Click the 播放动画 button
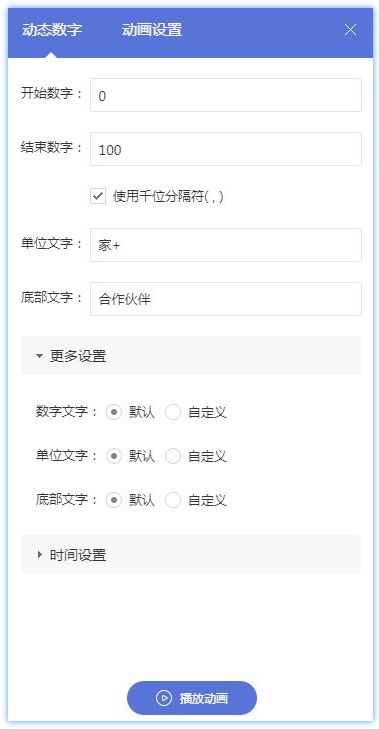 point(192,698)
